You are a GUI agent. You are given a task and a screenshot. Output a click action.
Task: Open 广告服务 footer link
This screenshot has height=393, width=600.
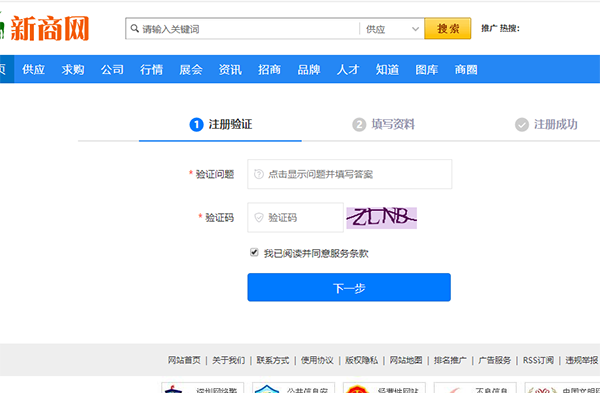coord(495,360)
